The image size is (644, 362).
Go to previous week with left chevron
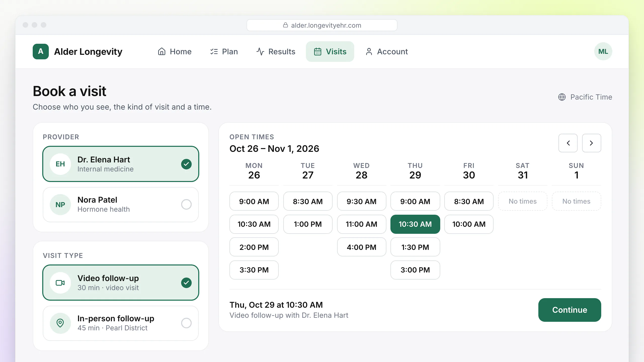pyautogui.click(x=568, y=143)
